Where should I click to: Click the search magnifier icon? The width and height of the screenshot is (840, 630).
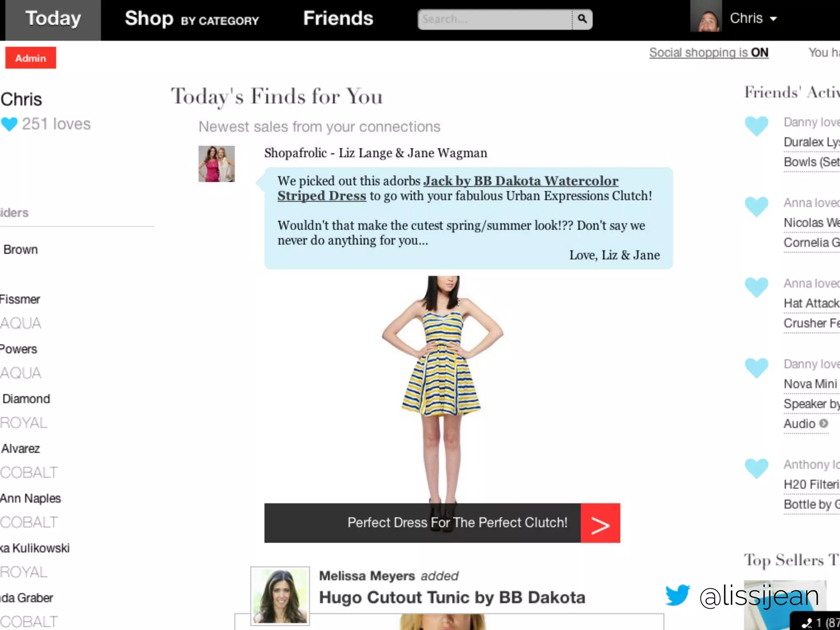[582, 19]
